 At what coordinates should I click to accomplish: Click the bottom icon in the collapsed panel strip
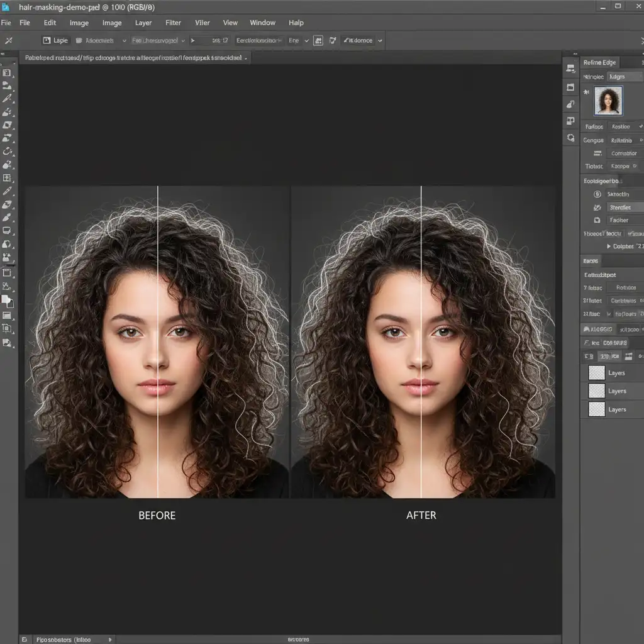coord(570,138)
